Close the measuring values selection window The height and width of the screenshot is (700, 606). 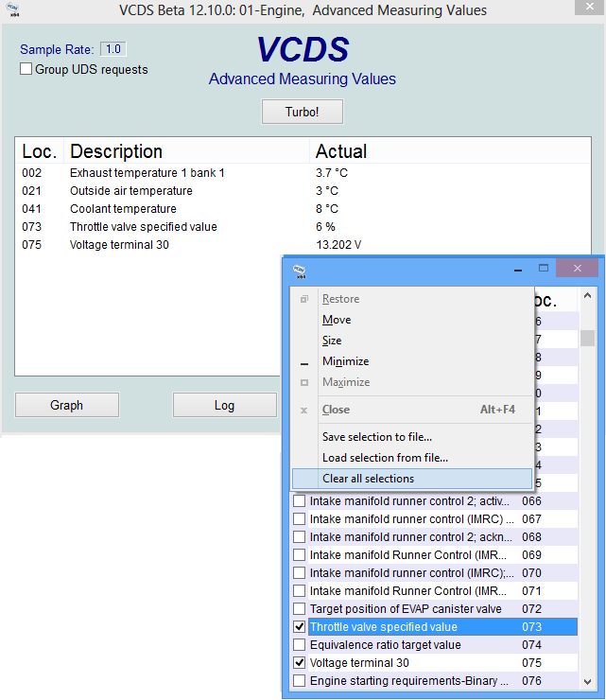tap(578, 268)
